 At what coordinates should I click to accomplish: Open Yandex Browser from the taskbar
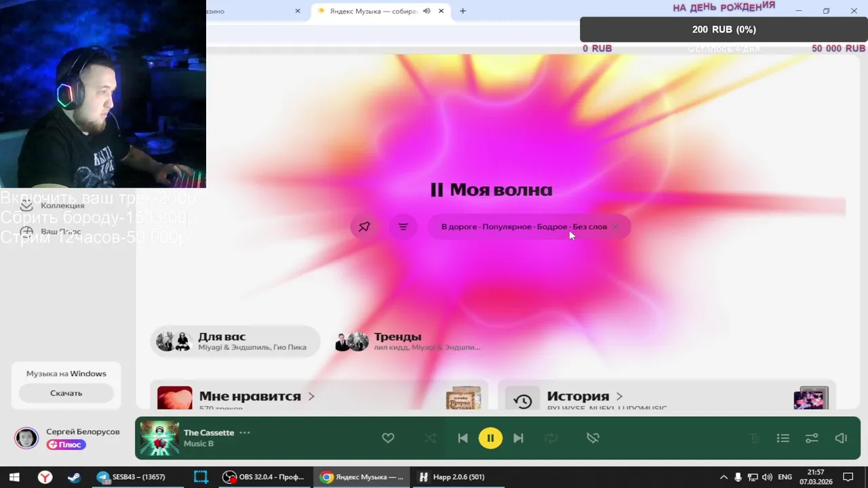(45, 477)
